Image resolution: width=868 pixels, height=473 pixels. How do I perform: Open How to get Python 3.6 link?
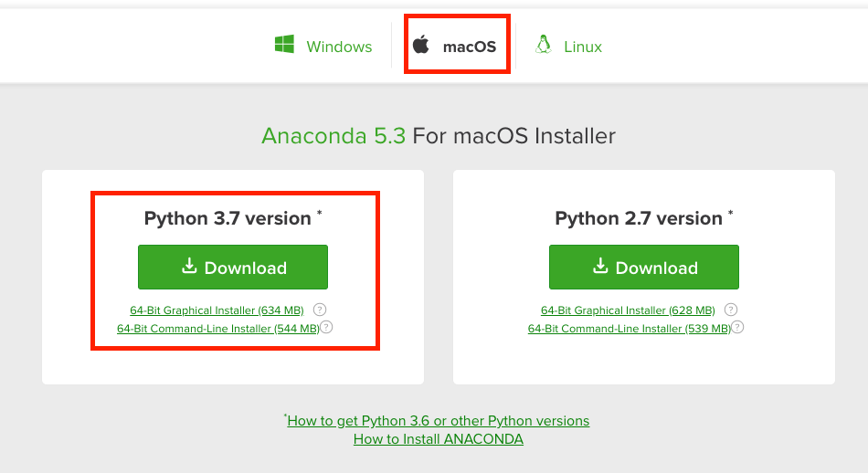pos(438,421)
